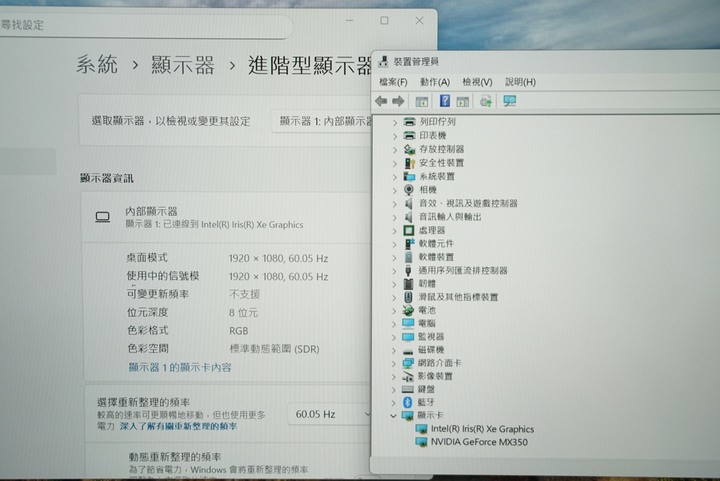Click the 網路介面卡 network adapter icon
The image size is (720, 481).
pos(408,363)
